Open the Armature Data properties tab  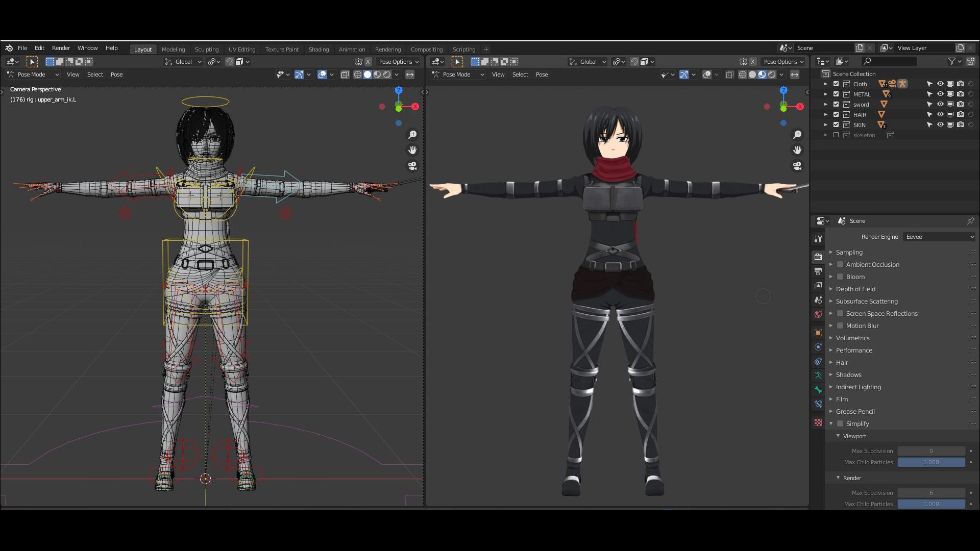pos(818,375)
